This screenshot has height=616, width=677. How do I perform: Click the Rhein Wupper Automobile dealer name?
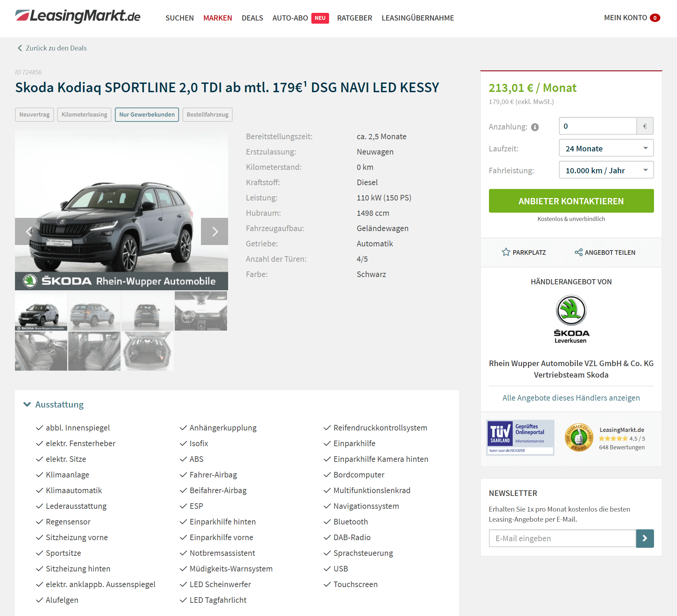coord(571,369)
